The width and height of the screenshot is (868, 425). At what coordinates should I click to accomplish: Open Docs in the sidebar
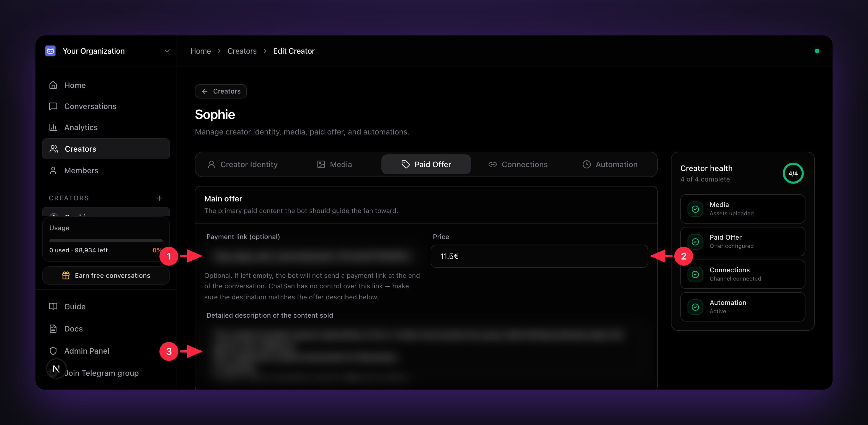click(x=106, y=329)
